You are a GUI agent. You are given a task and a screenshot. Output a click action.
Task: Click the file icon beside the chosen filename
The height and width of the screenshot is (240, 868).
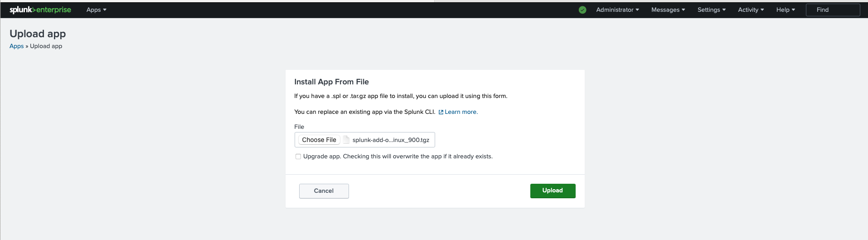click(x=346, y=140)
